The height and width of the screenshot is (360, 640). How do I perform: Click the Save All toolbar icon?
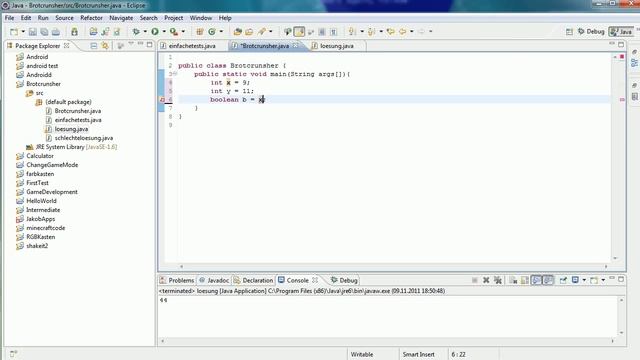click(x=44, y=31)
